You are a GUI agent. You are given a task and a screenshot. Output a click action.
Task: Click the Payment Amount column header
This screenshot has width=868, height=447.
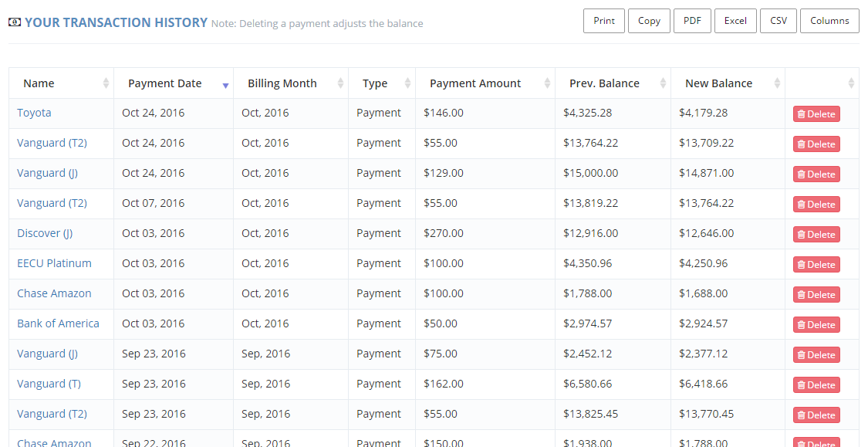pyautogui.click(x=485, y=83)
